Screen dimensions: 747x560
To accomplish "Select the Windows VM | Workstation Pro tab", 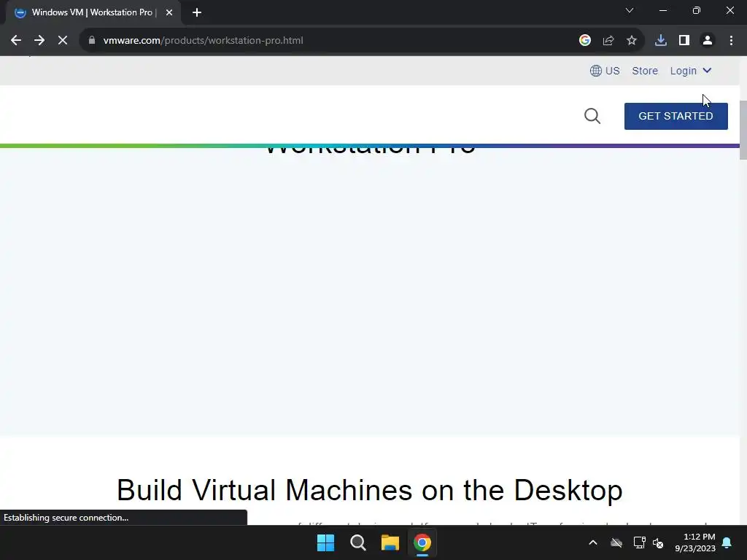I will click(93, 12).
